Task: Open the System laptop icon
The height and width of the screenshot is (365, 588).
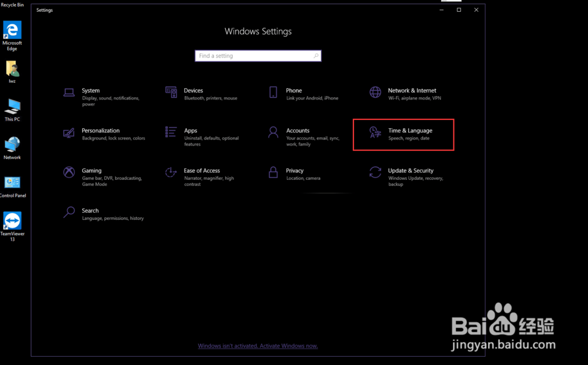Action: [69, 92]
